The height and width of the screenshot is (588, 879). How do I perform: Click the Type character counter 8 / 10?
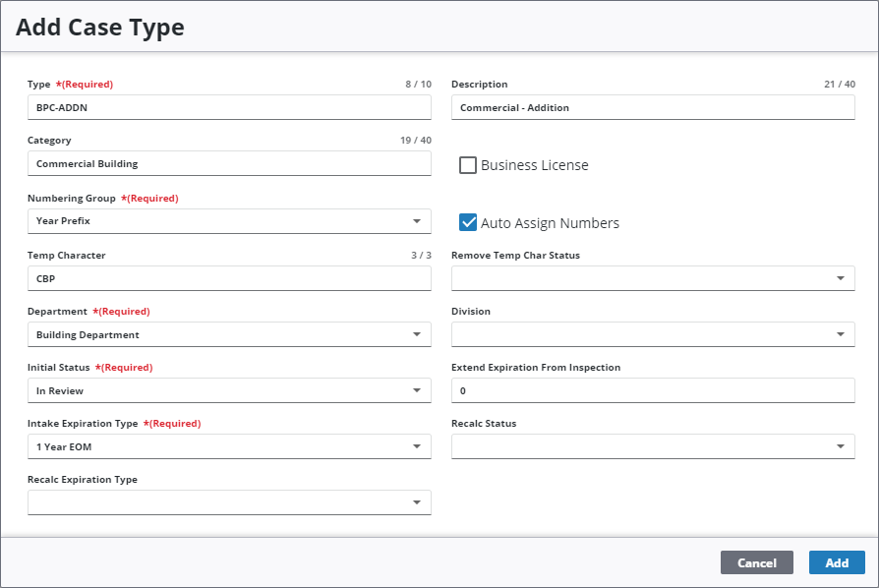418,85
